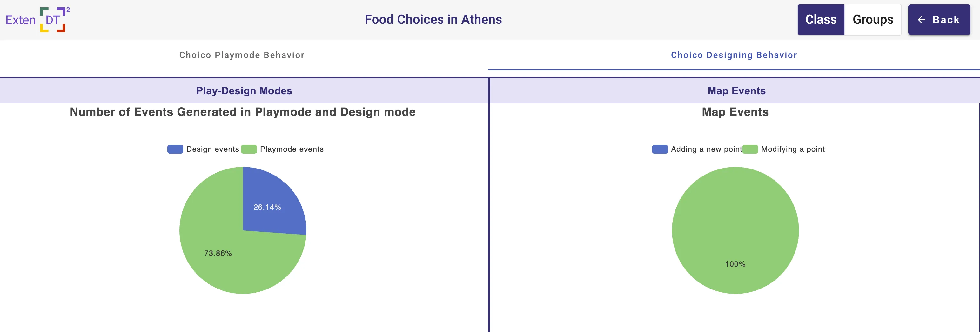The height and width of the screenshot is (332, 980).
Task: Click the Food Choices in Athens title
Action: [433, 19]
